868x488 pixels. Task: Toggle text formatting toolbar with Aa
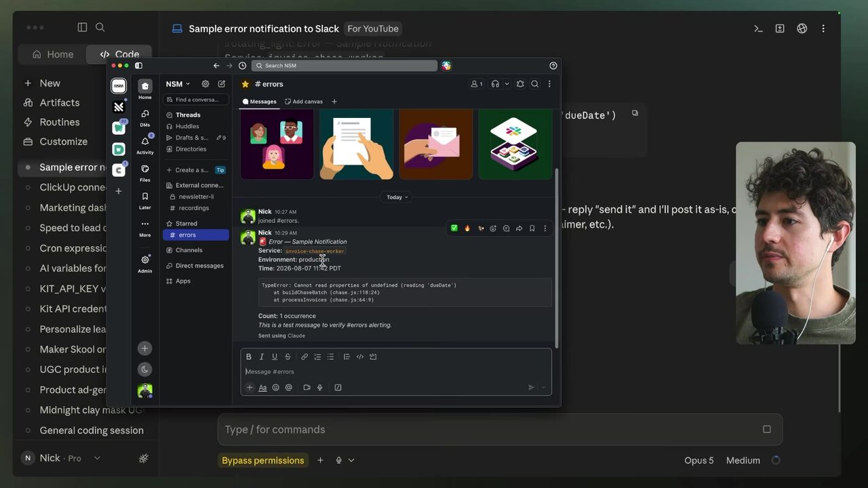click(262, 388)
